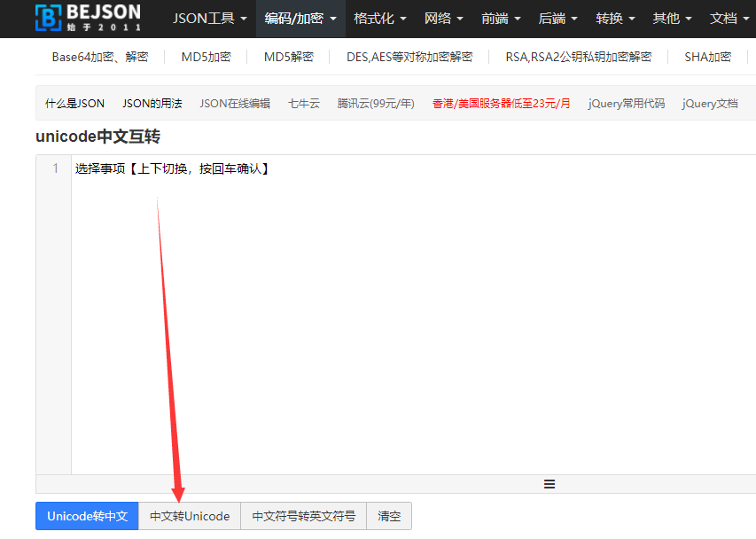Open the 后端 menu

point(557,18)
